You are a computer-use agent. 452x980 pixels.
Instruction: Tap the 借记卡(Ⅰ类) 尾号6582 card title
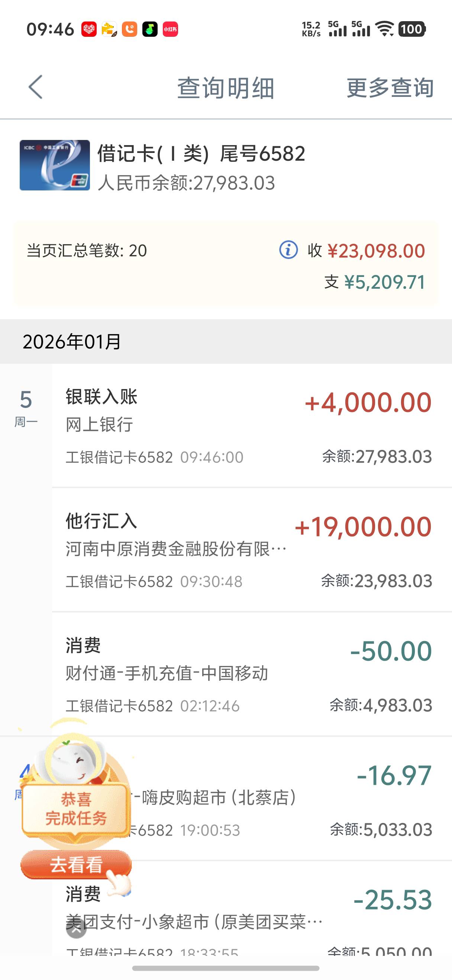201,154
